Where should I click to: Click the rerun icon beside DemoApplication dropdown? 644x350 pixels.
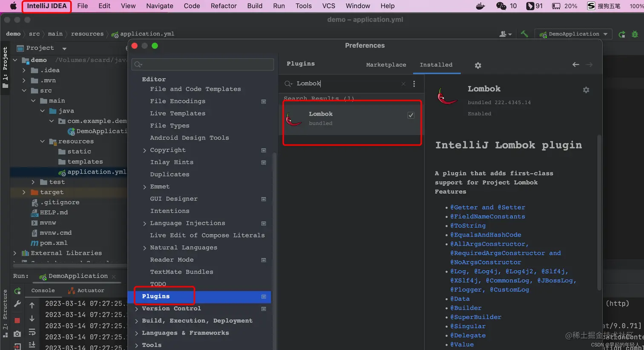click(622, 34)
